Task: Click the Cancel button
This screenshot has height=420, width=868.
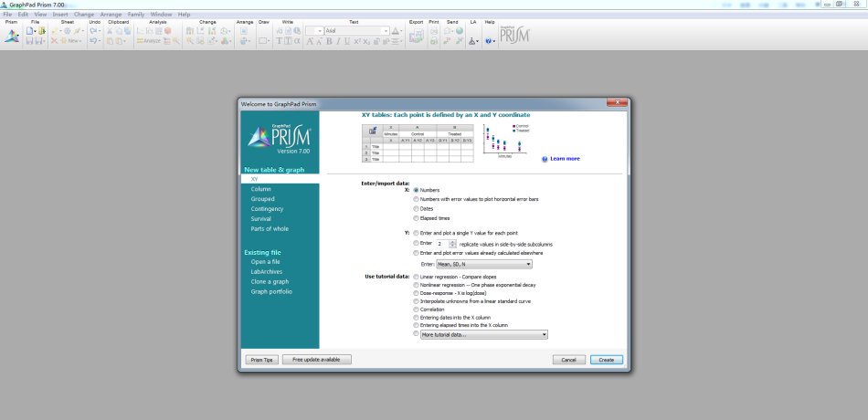Action: tap(568, 360)
